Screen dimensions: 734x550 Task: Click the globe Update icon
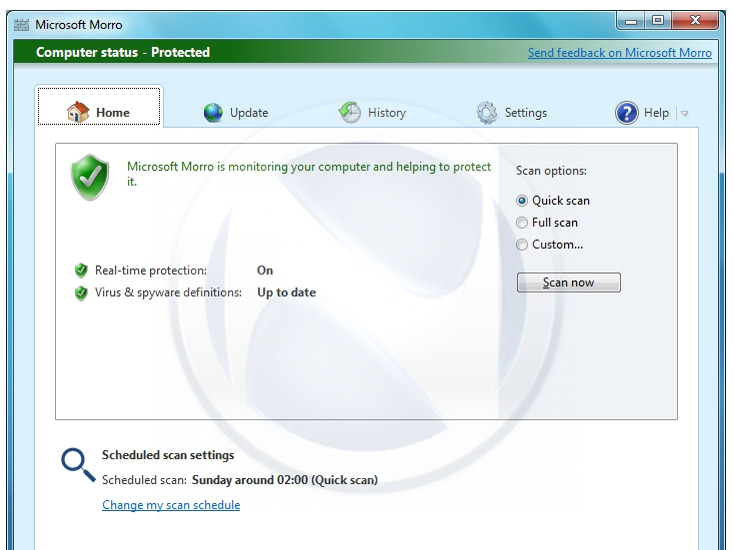213,113
